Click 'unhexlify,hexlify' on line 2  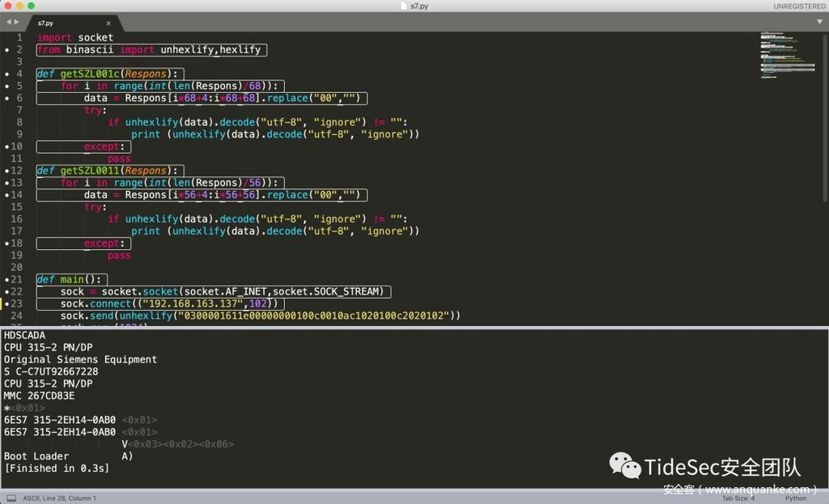click(x=210, y=49)
